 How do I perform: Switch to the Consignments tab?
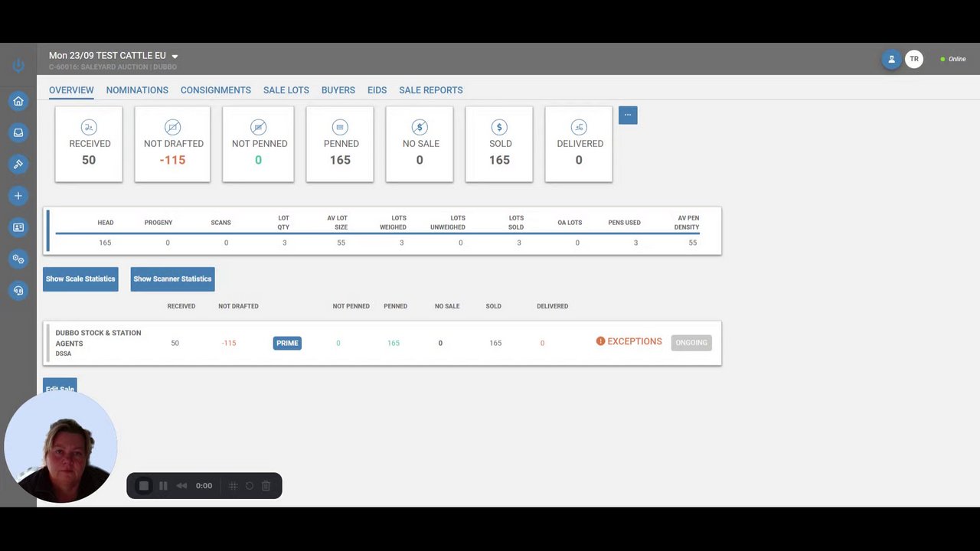point(216,90)
